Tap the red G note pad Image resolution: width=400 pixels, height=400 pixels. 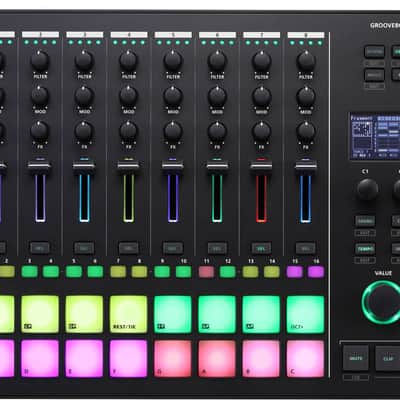tap(173, 358)
